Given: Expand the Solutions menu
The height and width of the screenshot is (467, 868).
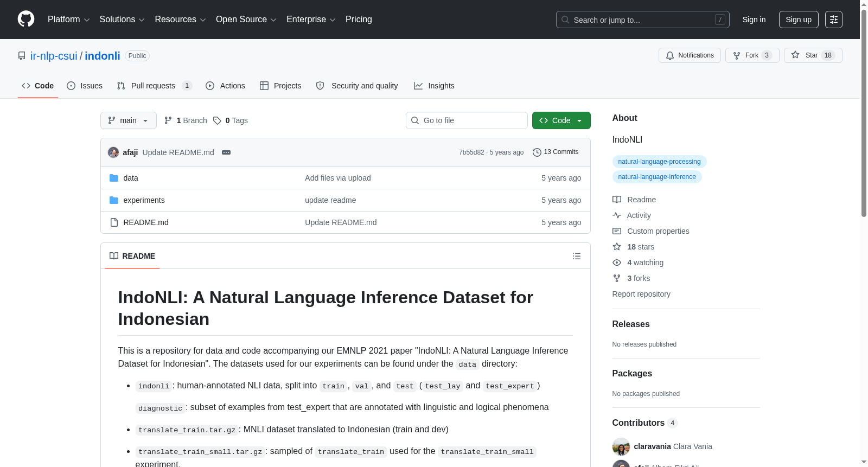Looking at the screenshot, I should [x=122, y=20].
